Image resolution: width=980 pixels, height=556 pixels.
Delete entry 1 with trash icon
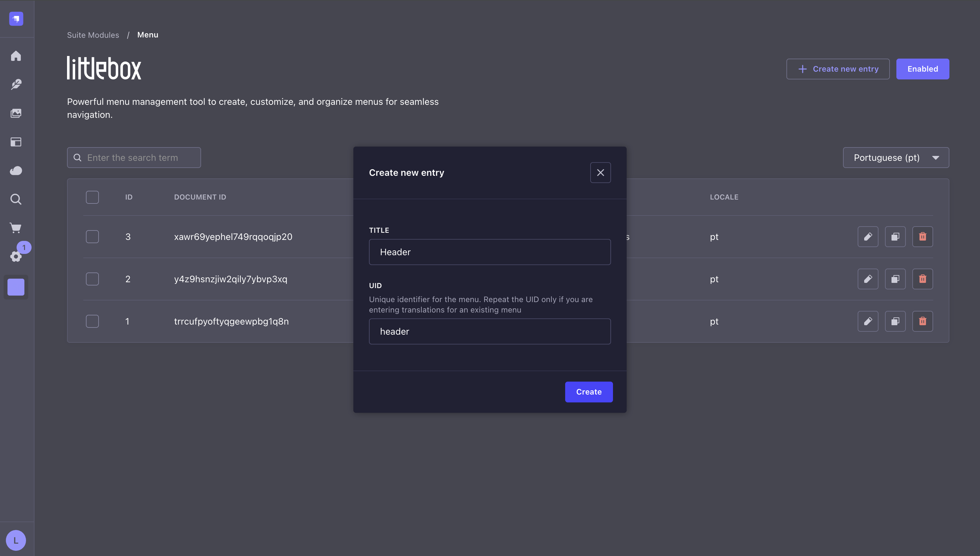[922, 321]
